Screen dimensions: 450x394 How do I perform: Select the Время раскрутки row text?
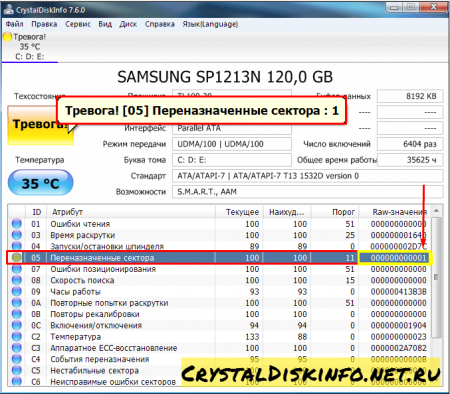click(x=83, y=235)
